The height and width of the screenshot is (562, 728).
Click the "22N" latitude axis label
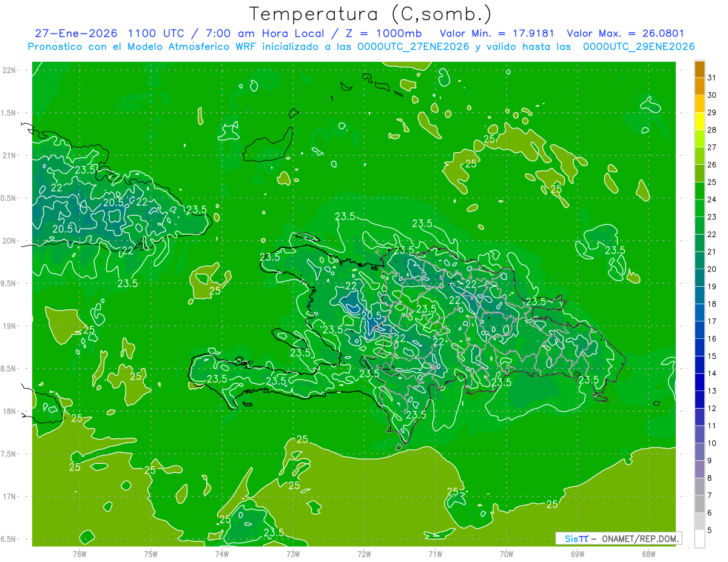coord(10,70)
